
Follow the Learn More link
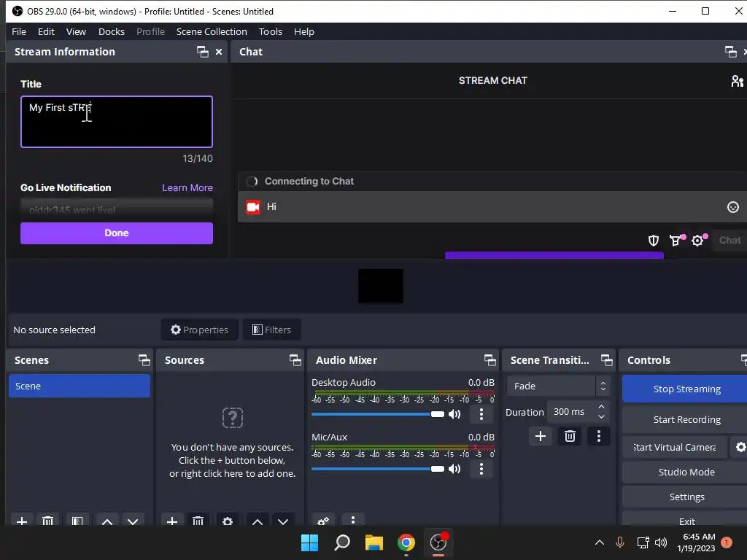187,187
